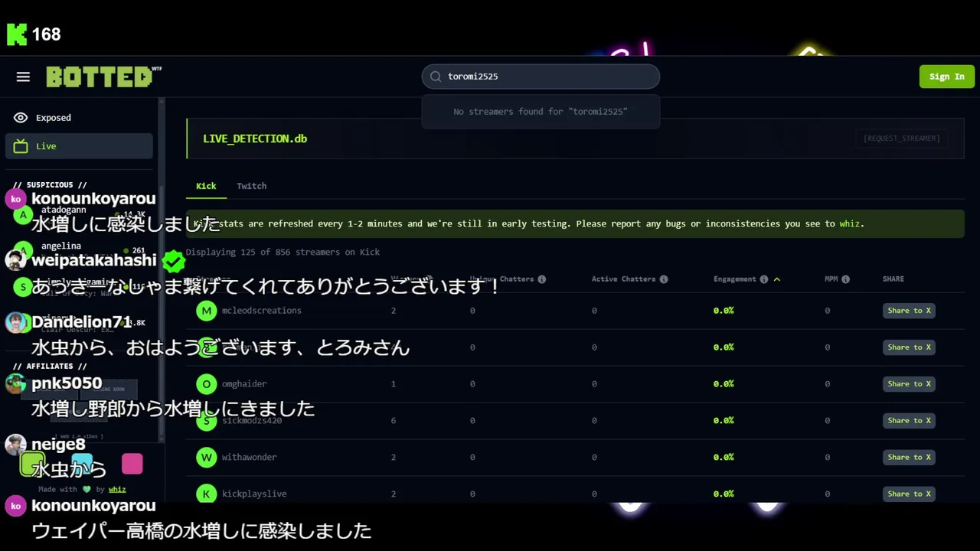Click the search field containing toromi2525
Image resolution: width=980 pixels, height=551 pixels.
(541, 77)
